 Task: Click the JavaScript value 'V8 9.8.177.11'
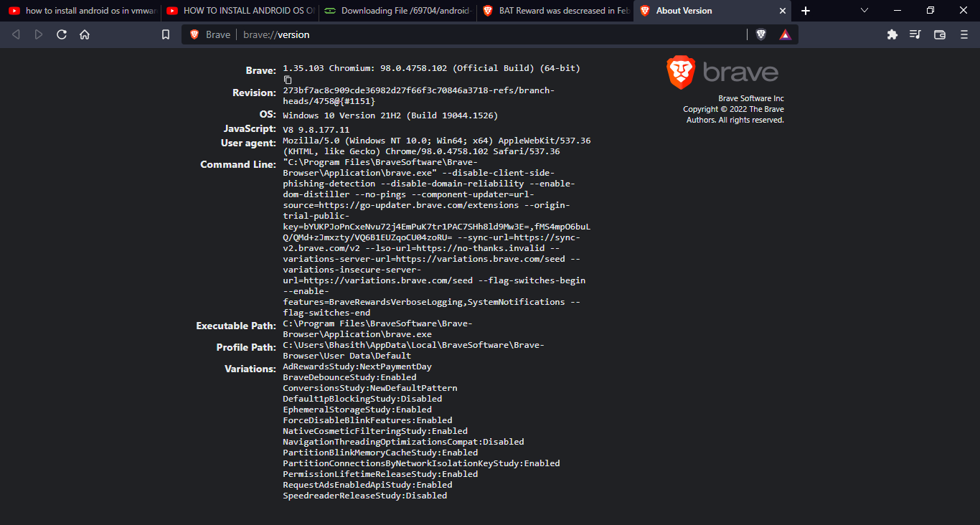(x=316, y=130)
